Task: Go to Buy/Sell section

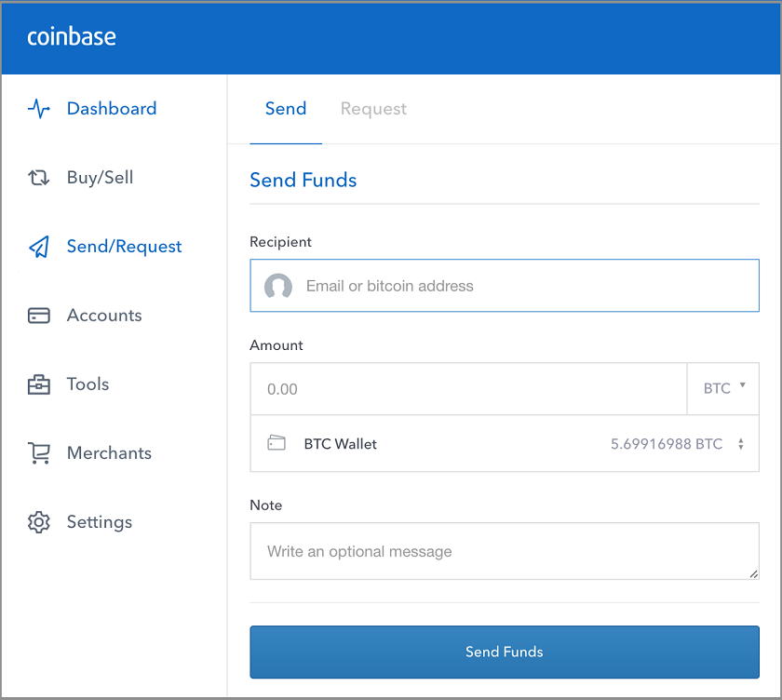Action: coord(101,178)
